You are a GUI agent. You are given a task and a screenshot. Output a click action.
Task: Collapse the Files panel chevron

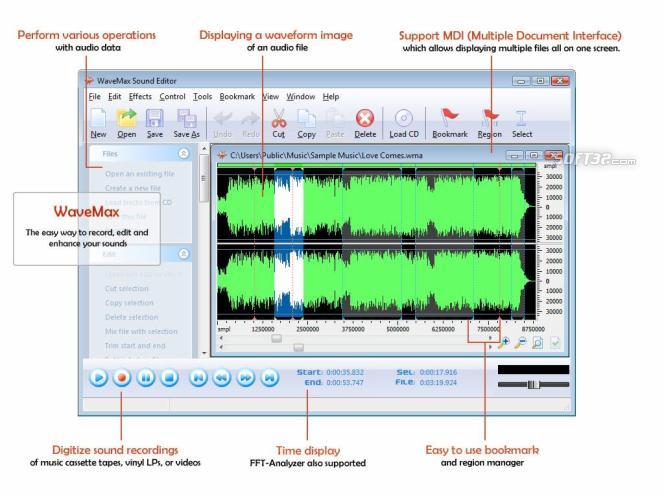click(183, 153)
